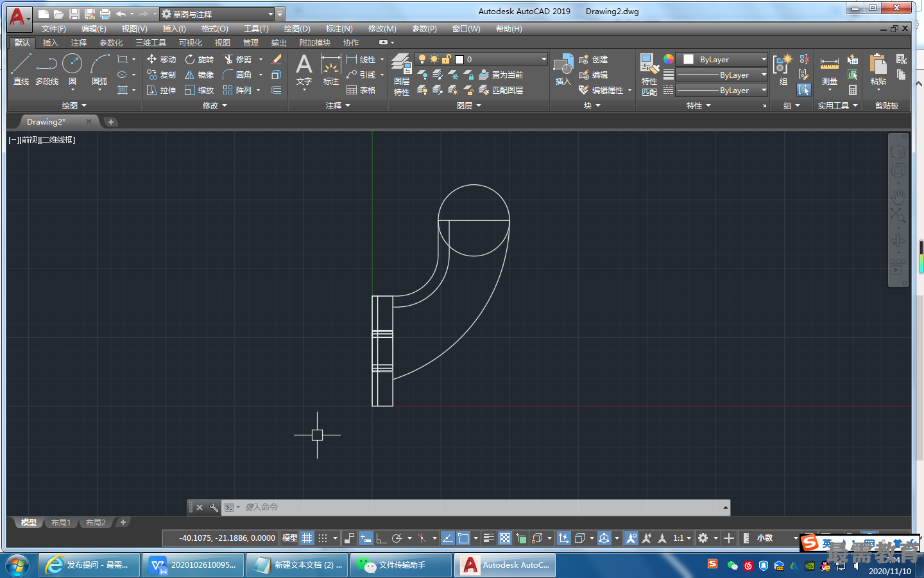This screenshot has height=578, width=924.
Task: Toggle ortho mode in status bar
Action: (381, 538)
